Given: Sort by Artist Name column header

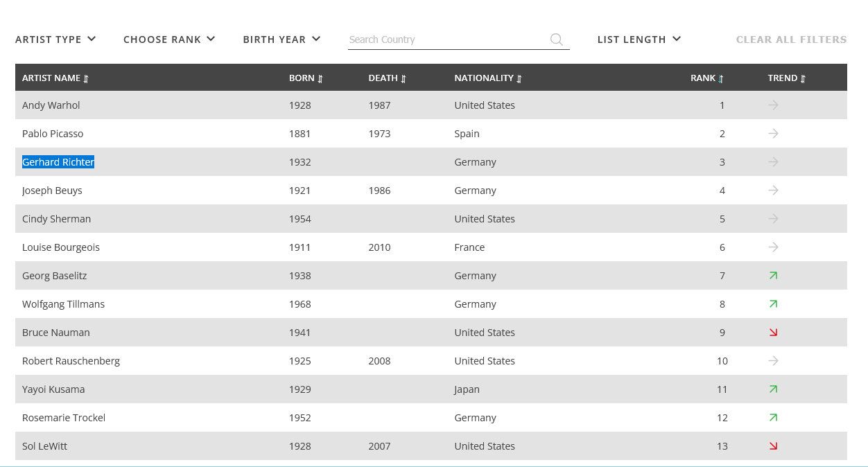Looking at the screenshot, I should [55, 78].
